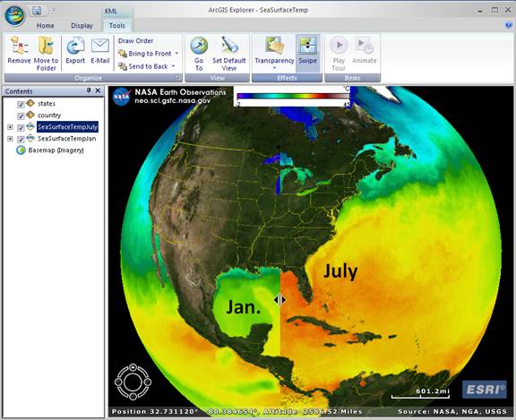Click the Draw Order label

[x=135, y=41]
